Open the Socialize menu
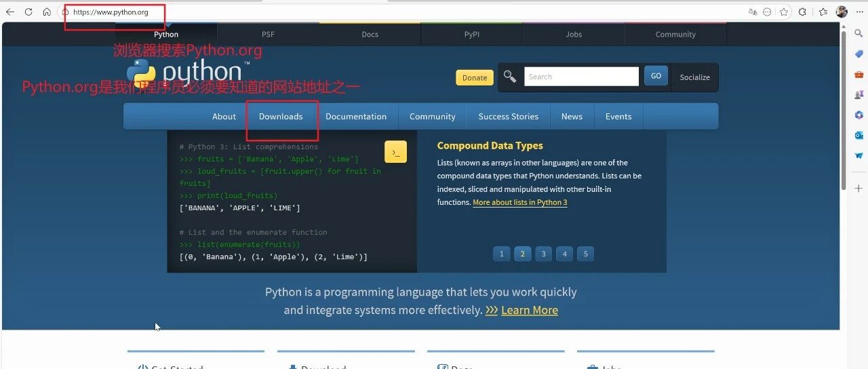Viewport: 868px width, 369px height. [694, 77]
